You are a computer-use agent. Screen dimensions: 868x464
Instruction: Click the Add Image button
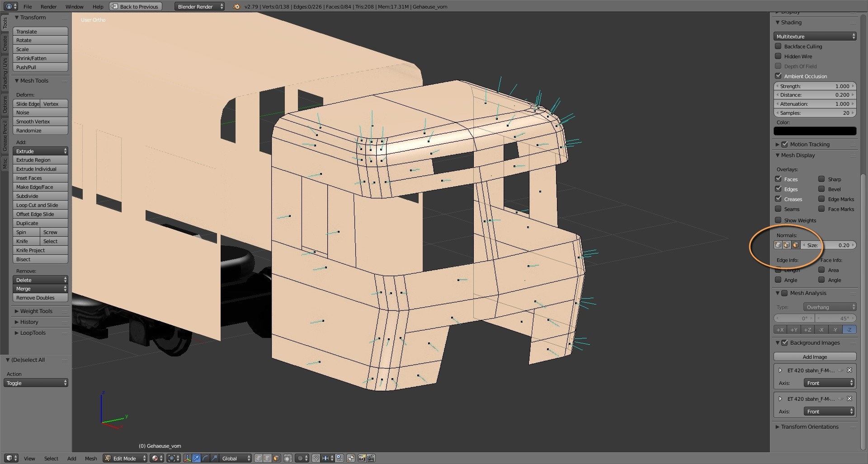(x=815, y=356)
